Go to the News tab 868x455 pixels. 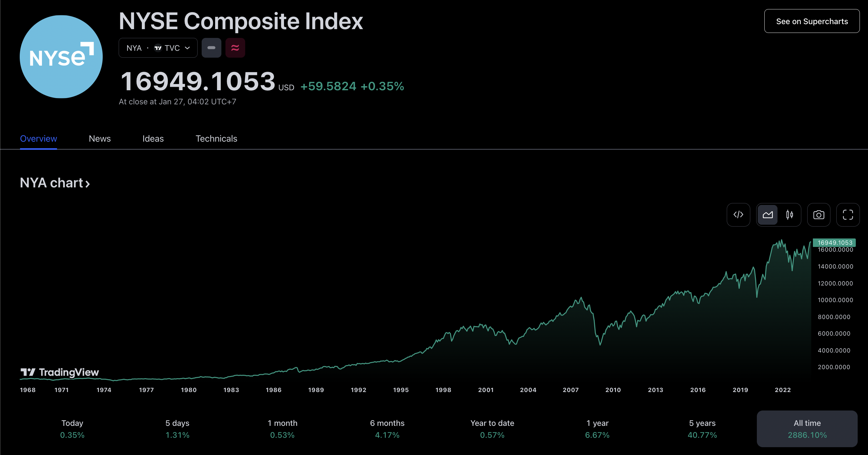100,139
